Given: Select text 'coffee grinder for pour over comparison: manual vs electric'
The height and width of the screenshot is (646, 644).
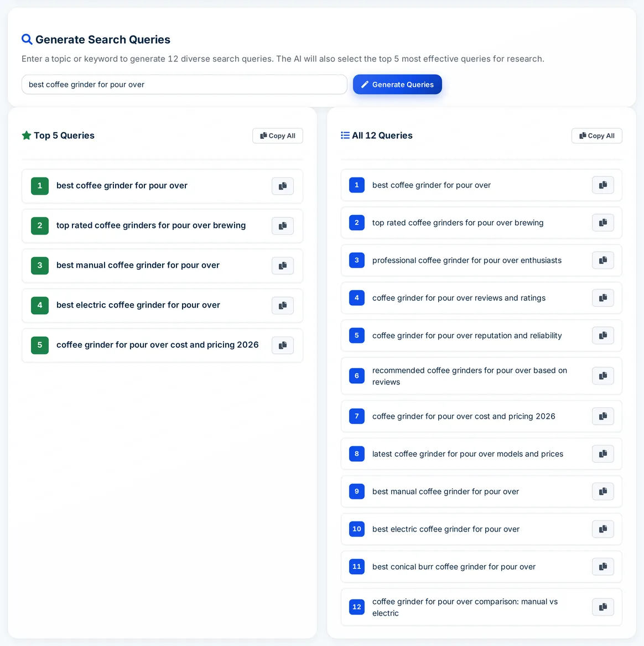Looking at the screenshot, I should (x=465, y=607).
